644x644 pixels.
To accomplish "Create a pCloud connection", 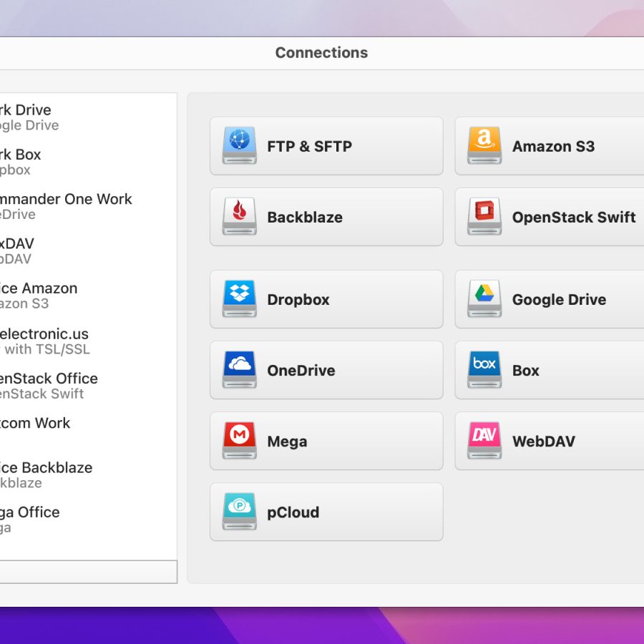I will pos(326,512).
